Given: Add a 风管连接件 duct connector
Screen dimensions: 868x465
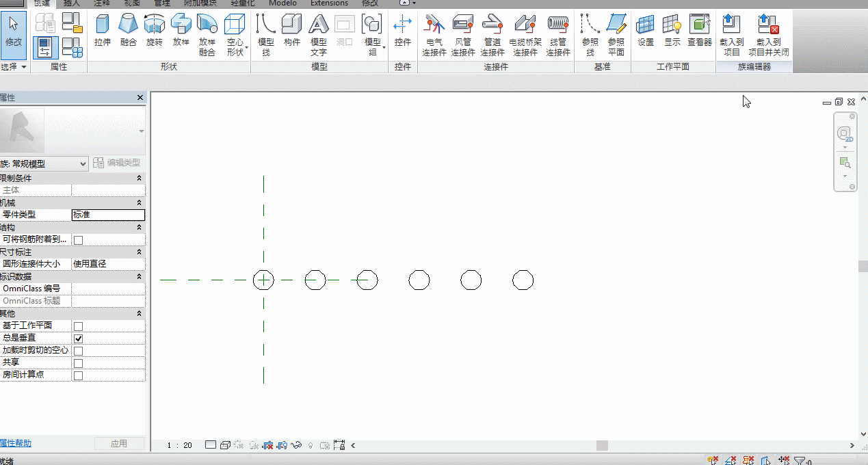Looking at the screenshot, I should click(463, 35).
